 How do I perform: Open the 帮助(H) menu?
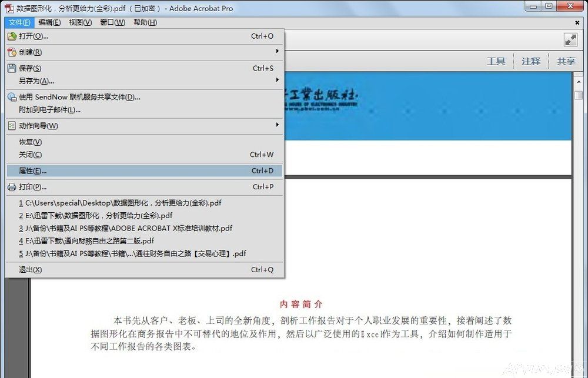pos(145,22)
